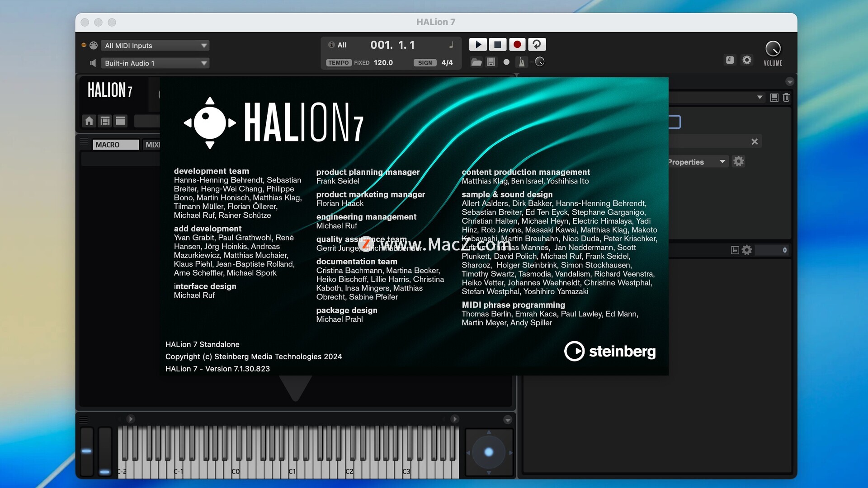Image resolution: width=868 pixels, height=488 pixels.
Task: Click the steinberg logo in about screen
Action: [x=610, y=351]
